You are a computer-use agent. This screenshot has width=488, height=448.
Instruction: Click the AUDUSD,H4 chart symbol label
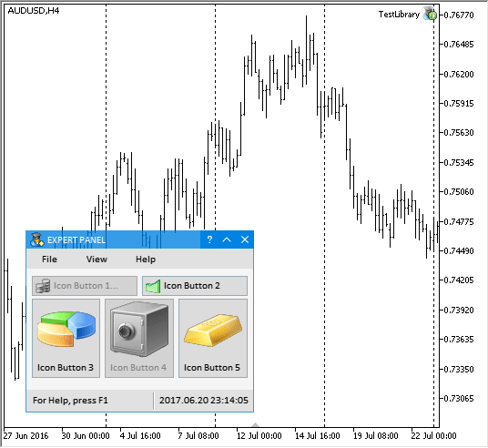tap(34, 11)
